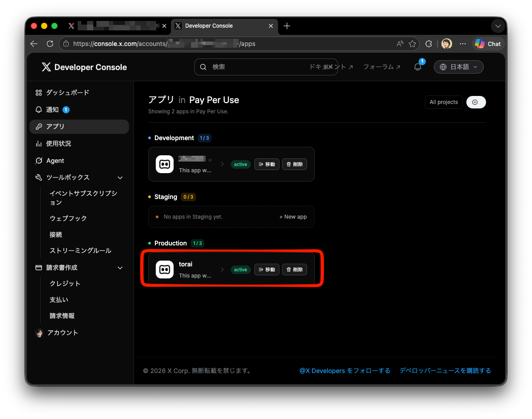Open the notifications bell in header
The image size is (532, 419).
(418, 67)
